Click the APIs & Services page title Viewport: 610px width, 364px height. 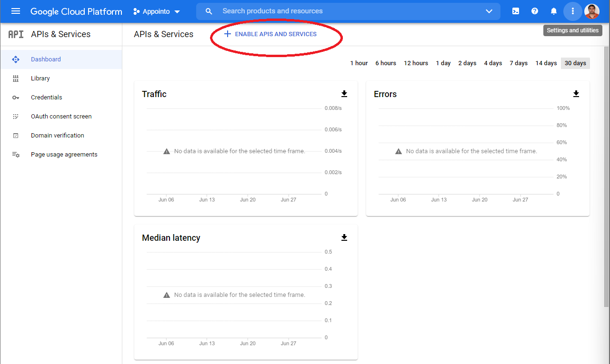pos(164,34)
